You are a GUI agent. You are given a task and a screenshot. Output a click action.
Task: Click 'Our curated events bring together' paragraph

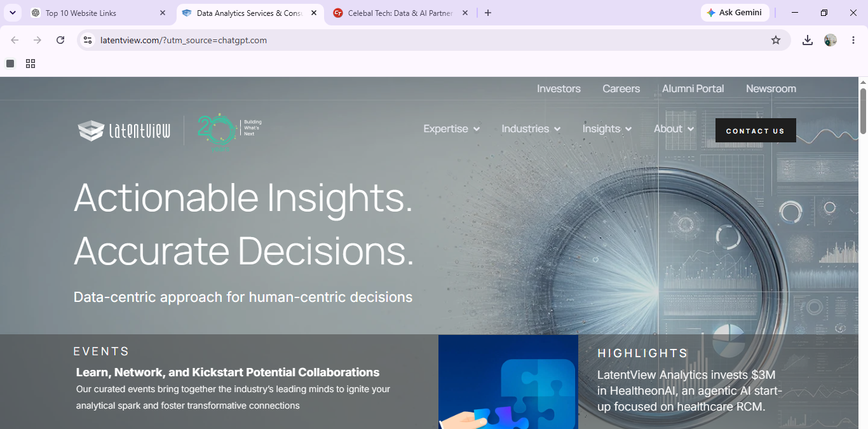click(x=233, y=397)
